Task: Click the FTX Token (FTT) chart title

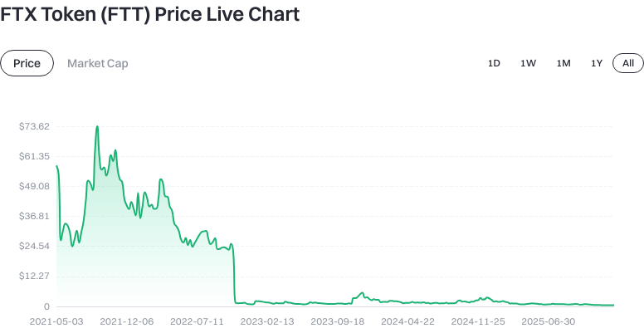Action: [x=150, y=15]
